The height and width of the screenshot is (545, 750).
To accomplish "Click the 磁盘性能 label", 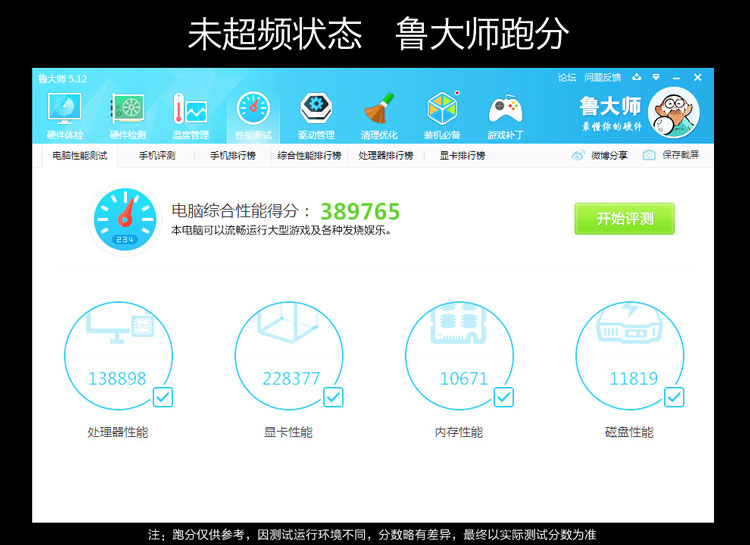I will pyautogui.click(x=629, y=432).
